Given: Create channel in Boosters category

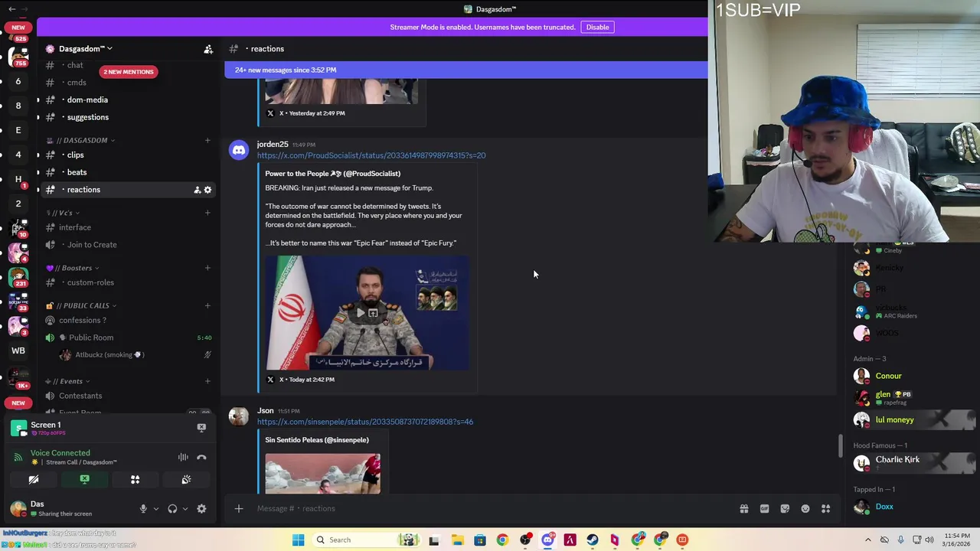Looking at the screenshot, I should [x=207, y=268].
